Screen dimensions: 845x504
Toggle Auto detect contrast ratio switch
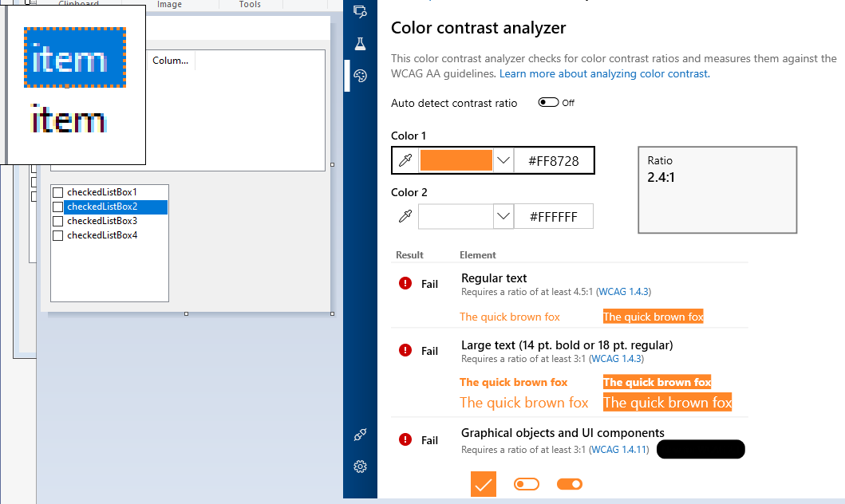coord(548,102)
